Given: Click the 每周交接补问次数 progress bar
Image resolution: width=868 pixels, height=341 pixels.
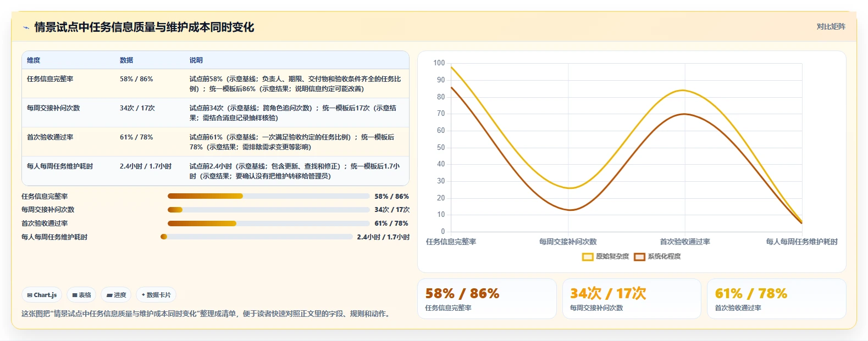Looking at the screenshot, I should (268, 210).
